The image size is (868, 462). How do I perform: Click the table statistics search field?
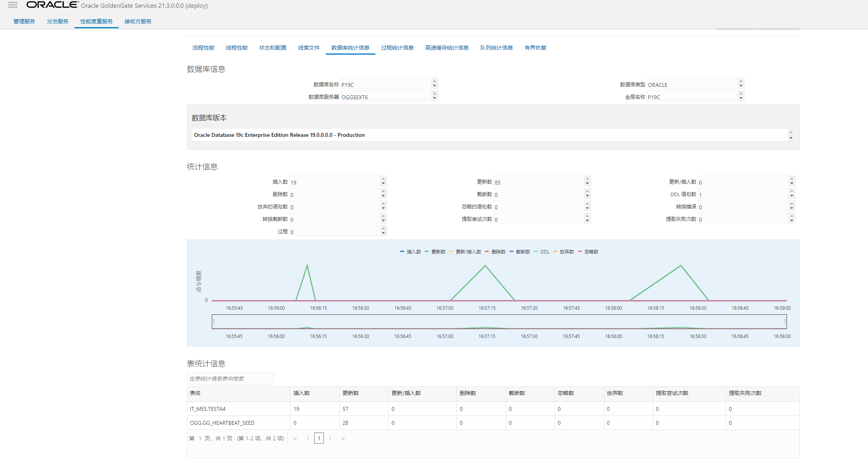coord(230,379)
